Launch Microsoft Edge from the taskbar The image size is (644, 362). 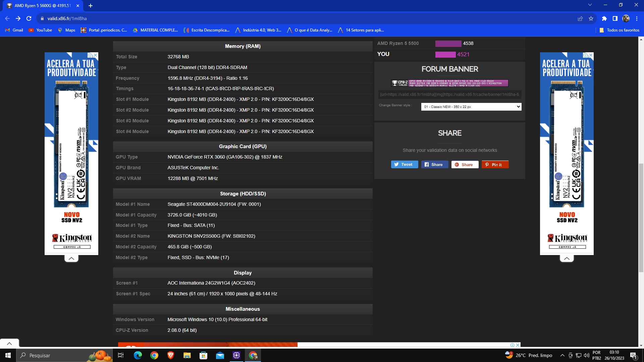(138, 355)
